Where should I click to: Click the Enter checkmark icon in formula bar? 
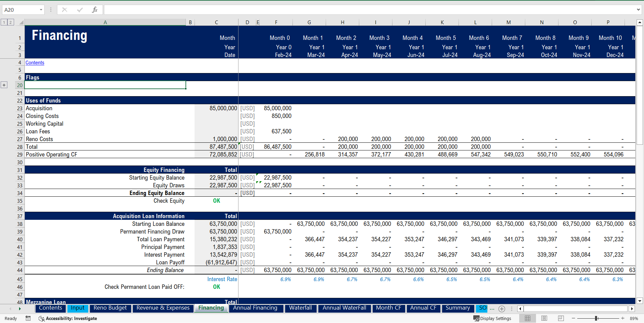pyautogui.click(x=80, y=10)
